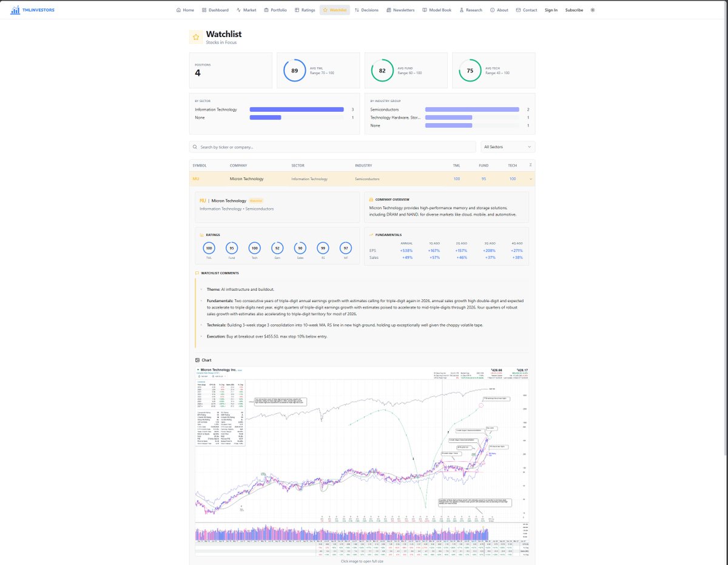Click the image icon beside Chart label

click(x=197, y=360)
